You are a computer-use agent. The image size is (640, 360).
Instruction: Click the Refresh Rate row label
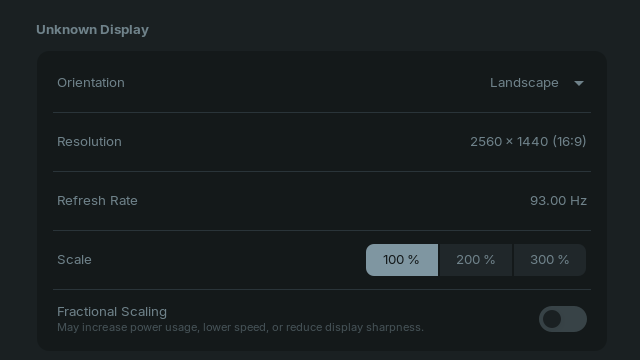[97, 201]
